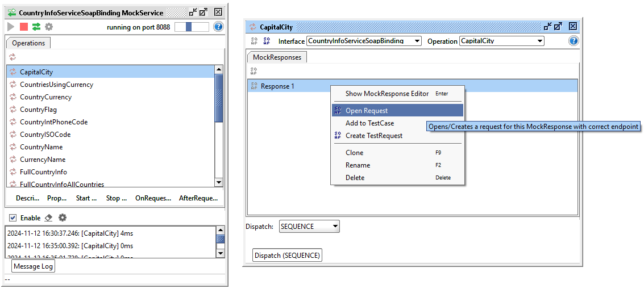Viewport: 644px width, 301px height.
Task: Select CountryFlag in operations list
Action: pyautogui.click(x=38, y=110)
